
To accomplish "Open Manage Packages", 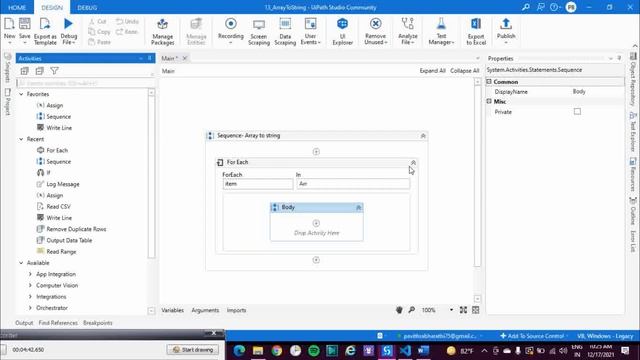I will (162, 31).
